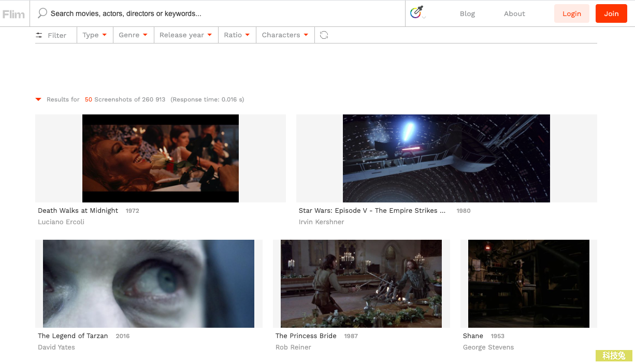Screen dimensions: 635x364
Task: Open the About page
Action: [x=514, y=14]
